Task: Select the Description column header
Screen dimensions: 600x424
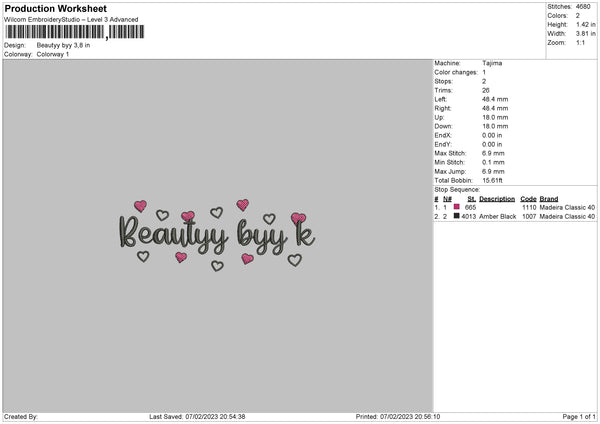Action: (x=497, y=198)
